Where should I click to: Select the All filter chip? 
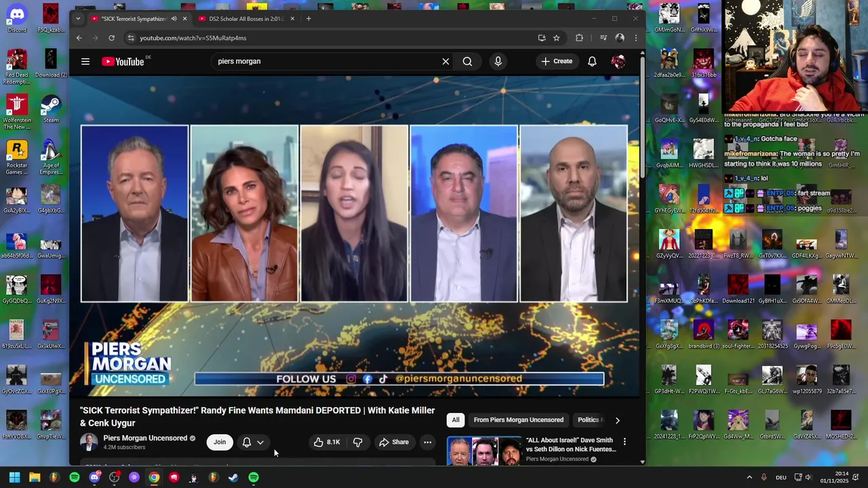(456, 420)
